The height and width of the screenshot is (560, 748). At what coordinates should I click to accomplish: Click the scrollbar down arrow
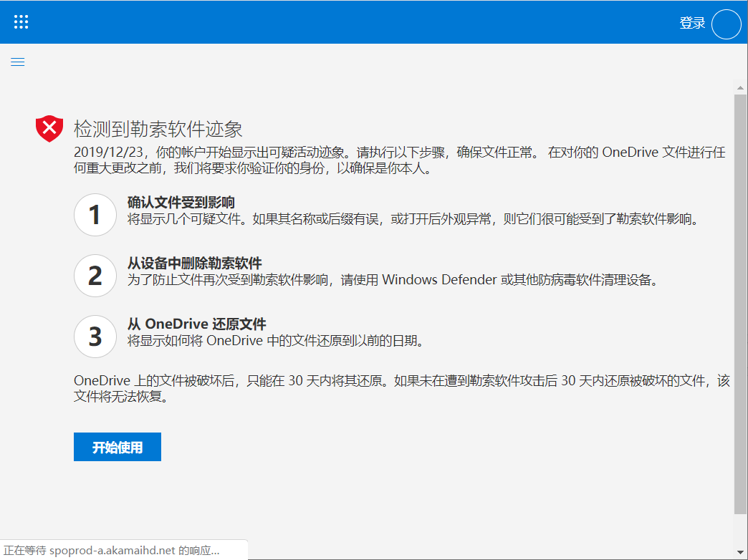pyautogui.click(x=740, y=552)
